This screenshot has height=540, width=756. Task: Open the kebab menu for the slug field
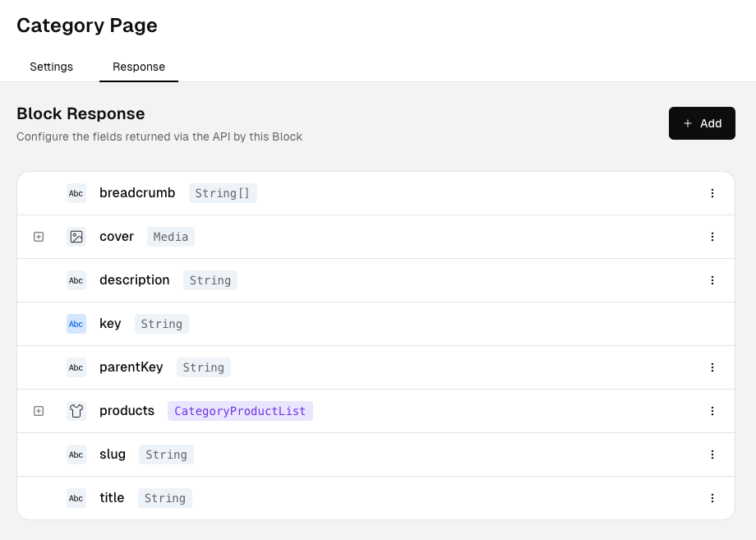712,455
